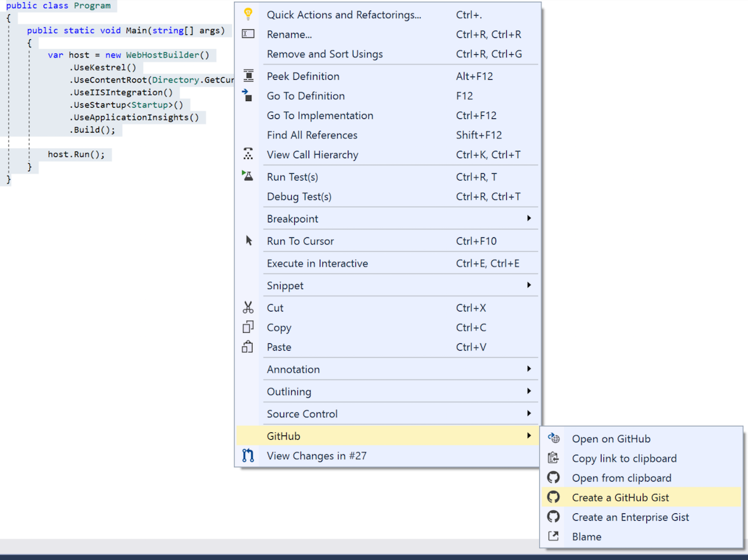The height and width of the screenshot is (560, 748).
Task: Click the Peek Definition label
Action: (x=303, y=76)
